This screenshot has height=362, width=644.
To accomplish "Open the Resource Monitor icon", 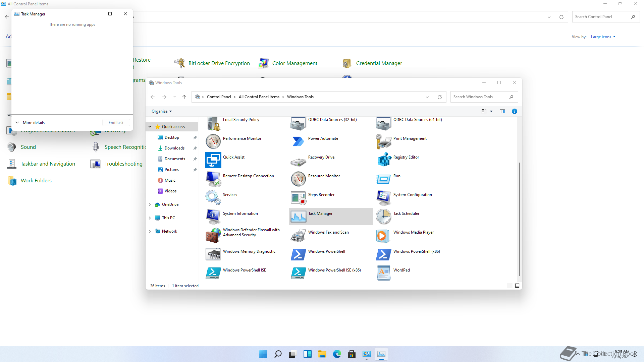I will tap(299, 179).
